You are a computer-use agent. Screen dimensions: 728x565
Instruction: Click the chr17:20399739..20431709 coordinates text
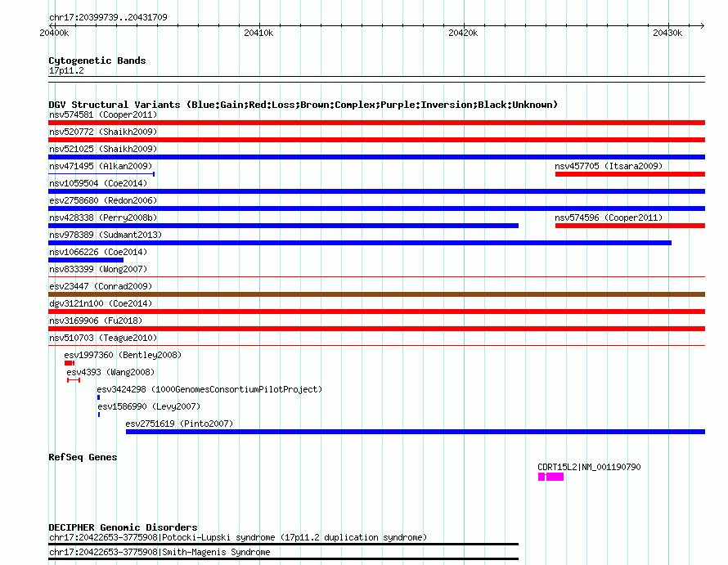pyautogui.click(x=108, y=17)
